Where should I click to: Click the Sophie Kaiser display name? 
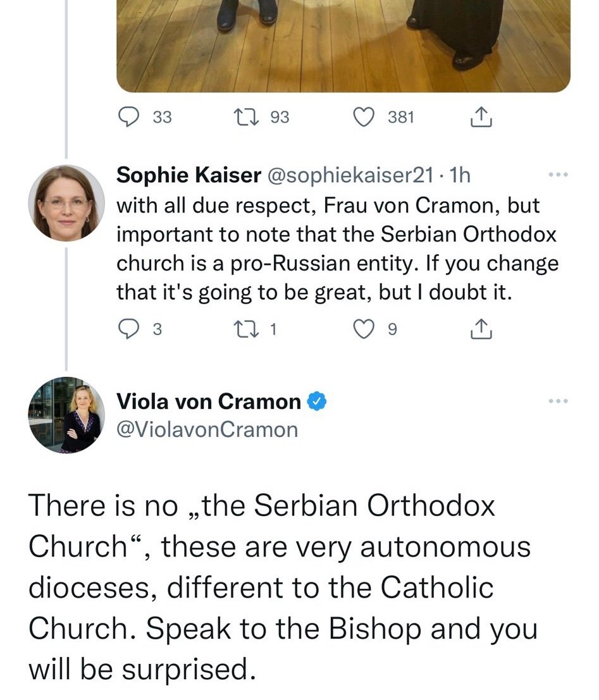click(x=189, y=175)
